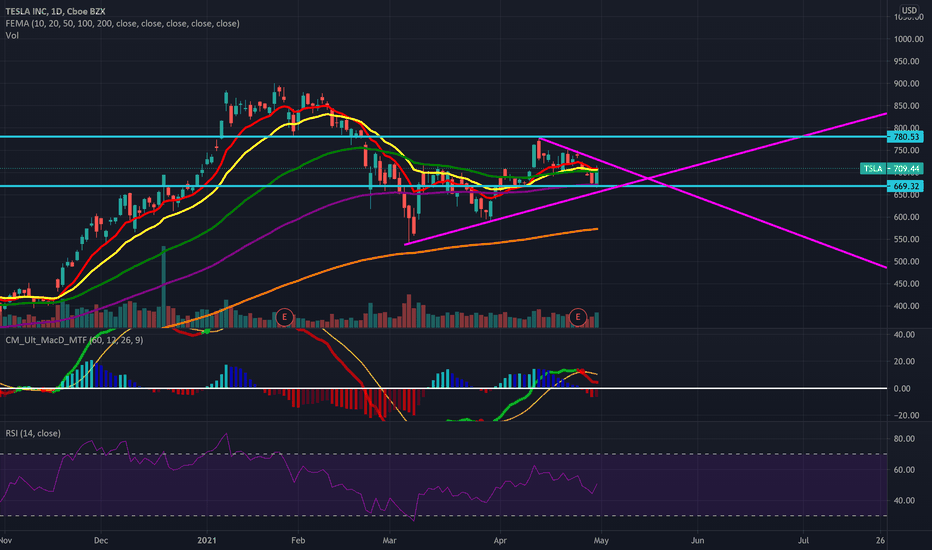Click the Jul label on time axis

pyautogui.click(x=803, y=540)
